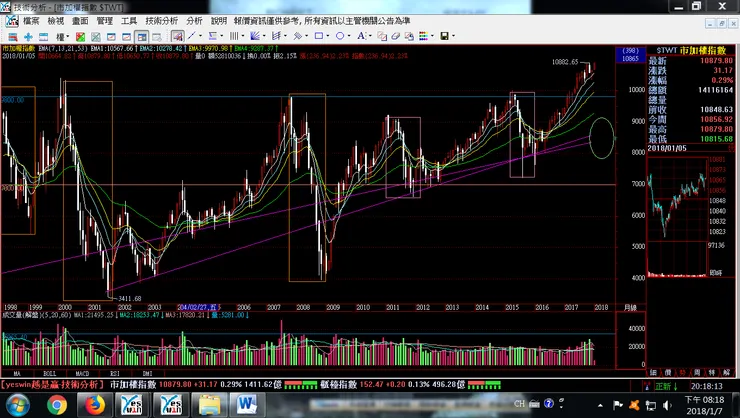Expand the arrow beside the save disk icon
This screenshot has height=418, width=740.
[454, 36]
